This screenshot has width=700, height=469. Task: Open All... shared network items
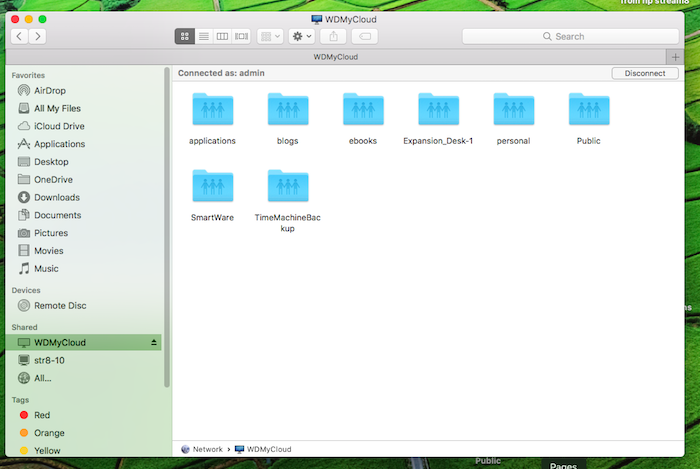click(85, 378)
